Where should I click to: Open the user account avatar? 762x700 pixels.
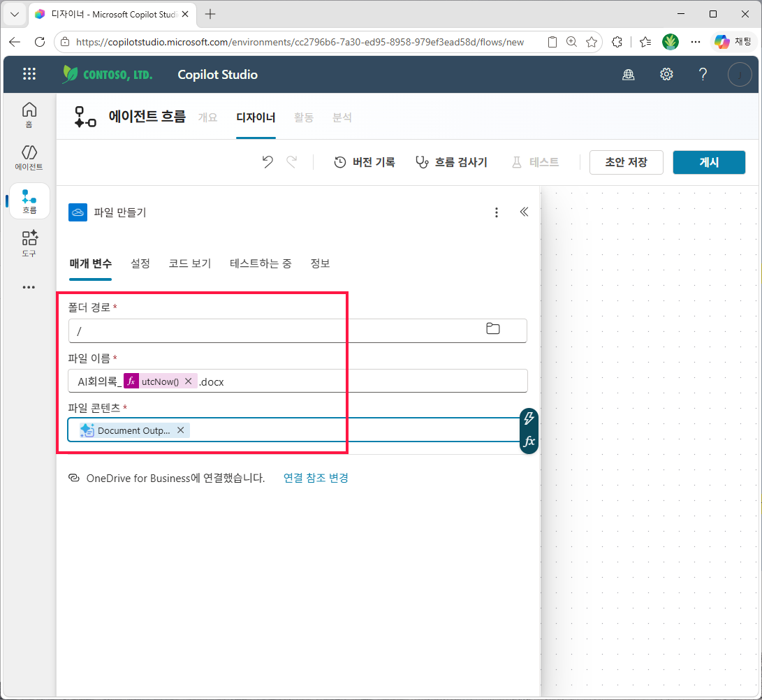[x=740, y=74]
